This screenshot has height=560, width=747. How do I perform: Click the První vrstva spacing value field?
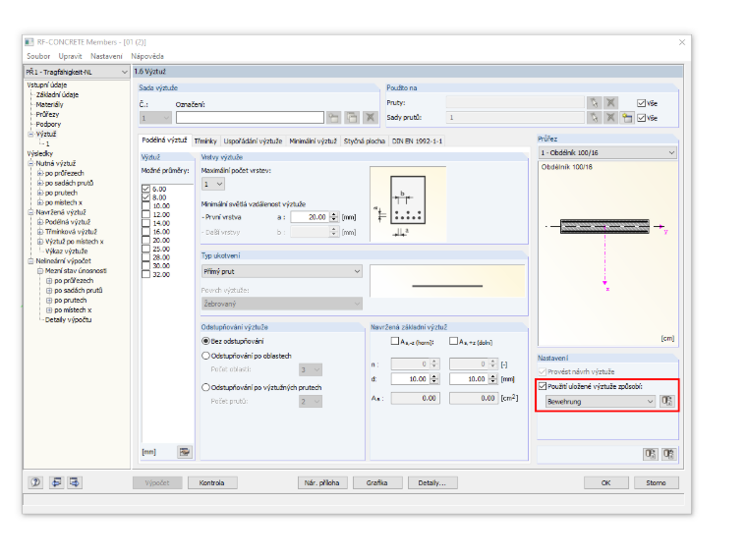(310, 217)
